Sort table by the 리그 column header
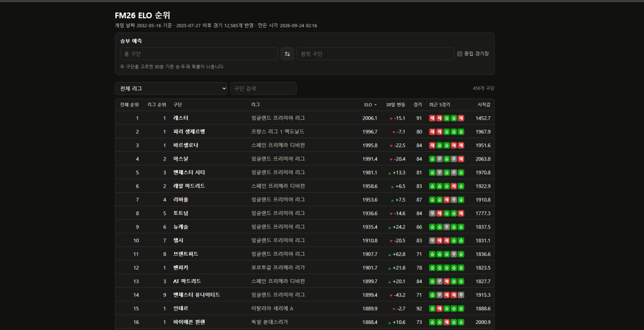Screen dimensions: 644x330 [256, 105]
